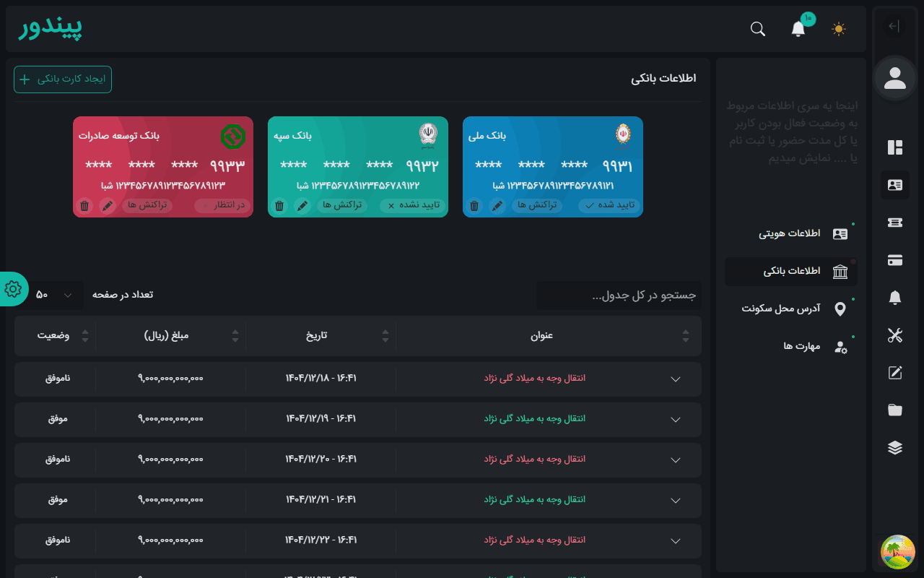Viewport: 924px width, 578px height.
Task: Click بانک ملی logo on card
Action: click(x=623, y=135)
